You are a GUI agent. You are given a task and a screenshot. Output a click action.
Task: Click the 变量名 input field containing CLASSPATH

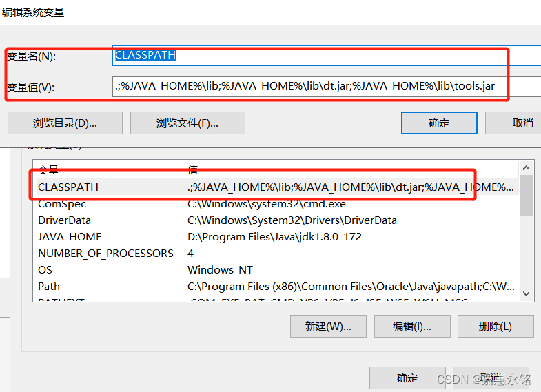(327, 56)
